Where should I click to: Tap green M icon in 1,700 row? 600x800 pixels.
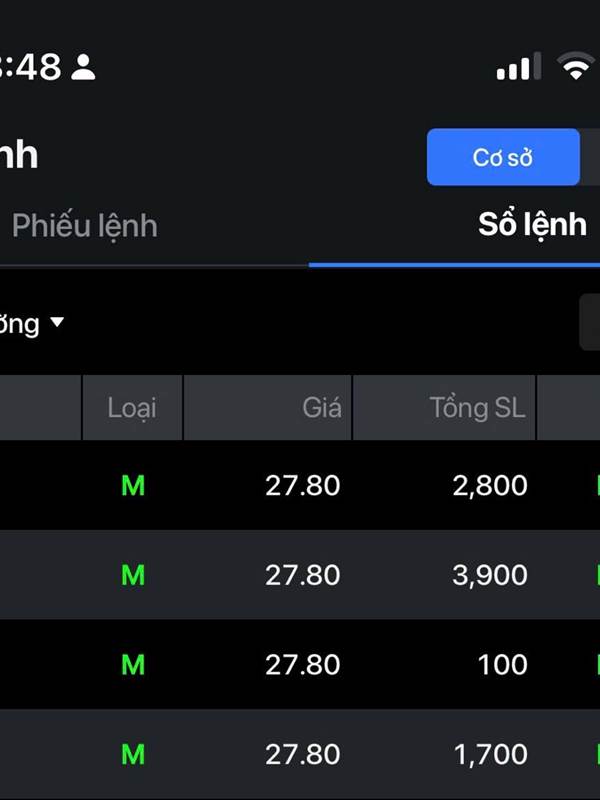[133, 755]
